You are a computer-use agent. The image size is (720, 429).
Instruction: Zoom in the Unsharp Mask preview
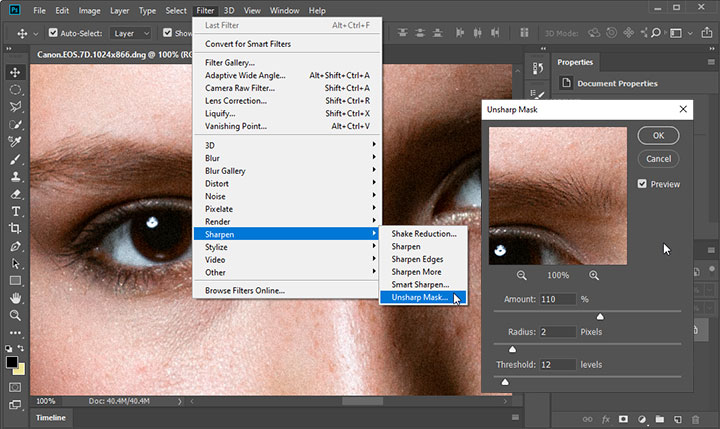594,275
